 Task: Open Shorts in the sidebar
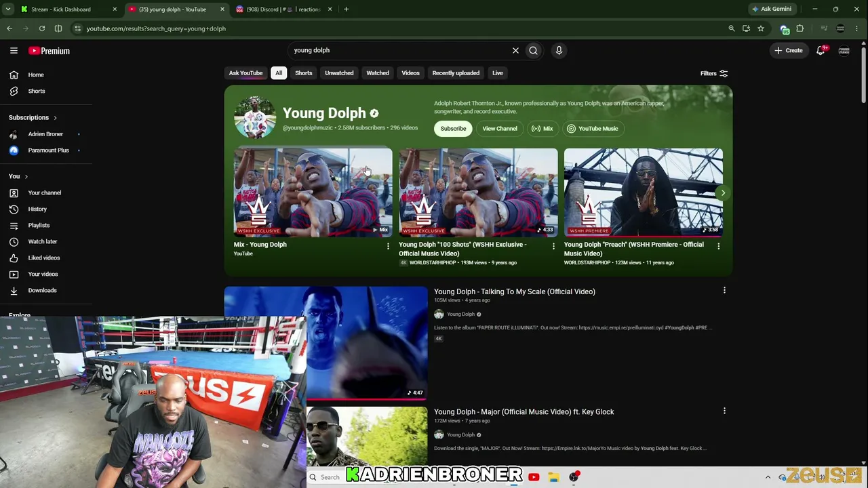tap(37, 91)
